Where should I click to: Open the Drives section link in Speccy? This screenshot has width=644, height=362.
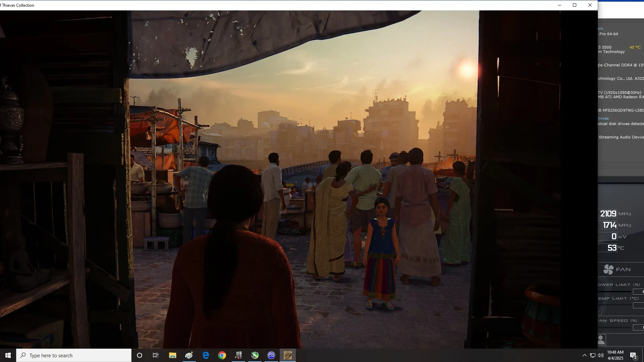tap(603, 118)
